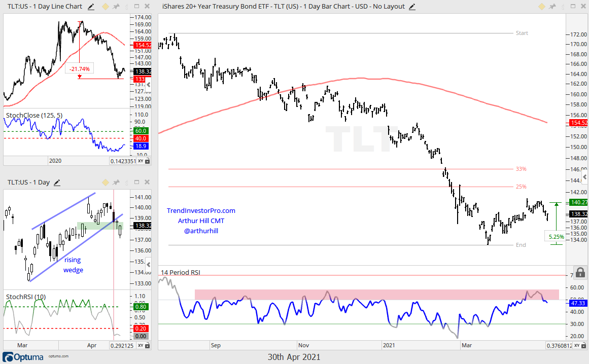Maximize the TLT:US 1 Day Line Chart panel
Screen dimensions: 589x364
(x=137, y=6)
